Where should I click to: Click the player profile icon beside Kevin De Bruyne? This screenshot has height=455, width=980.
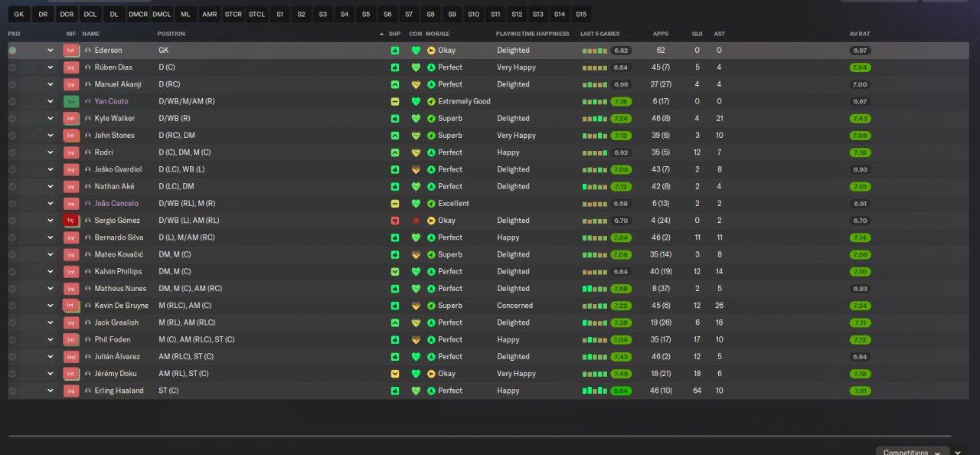[x=88, y=306]
